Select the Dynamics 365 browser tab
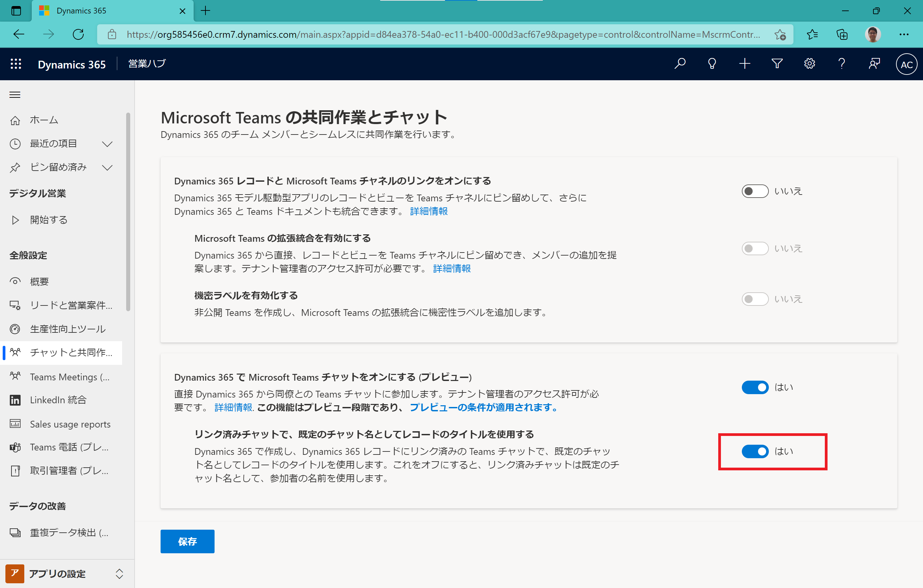 [112, 11]
